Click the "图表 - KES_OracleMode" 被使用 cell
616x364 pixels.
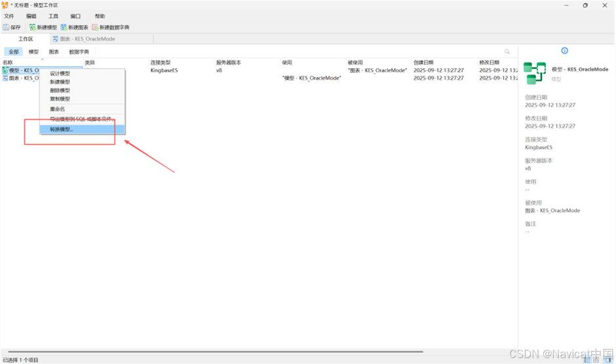point(377,70)
